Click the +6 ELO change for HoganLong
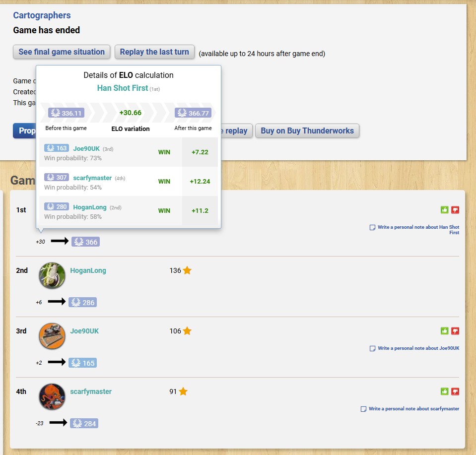 pos(39,302)
